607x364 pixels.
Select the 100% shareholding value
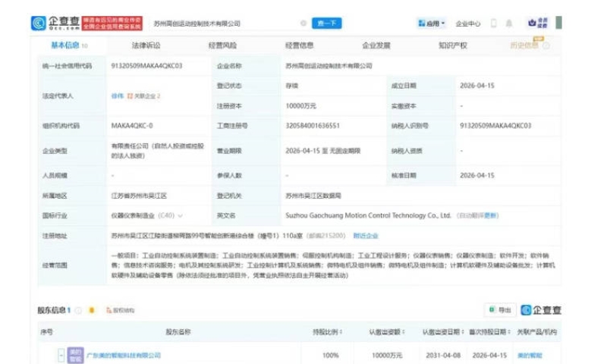point(331,355)
